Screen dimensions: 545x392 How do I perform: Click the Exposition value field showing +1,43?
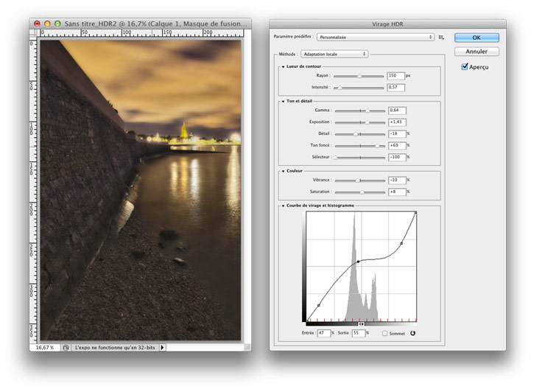[397, 122]
